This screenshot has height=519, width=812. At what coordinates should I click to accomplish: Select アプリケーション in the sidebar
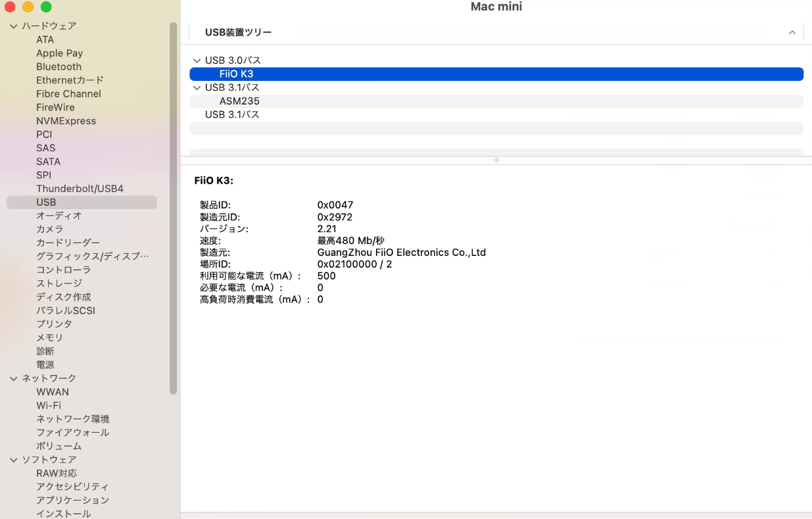[x=72, y=500]
